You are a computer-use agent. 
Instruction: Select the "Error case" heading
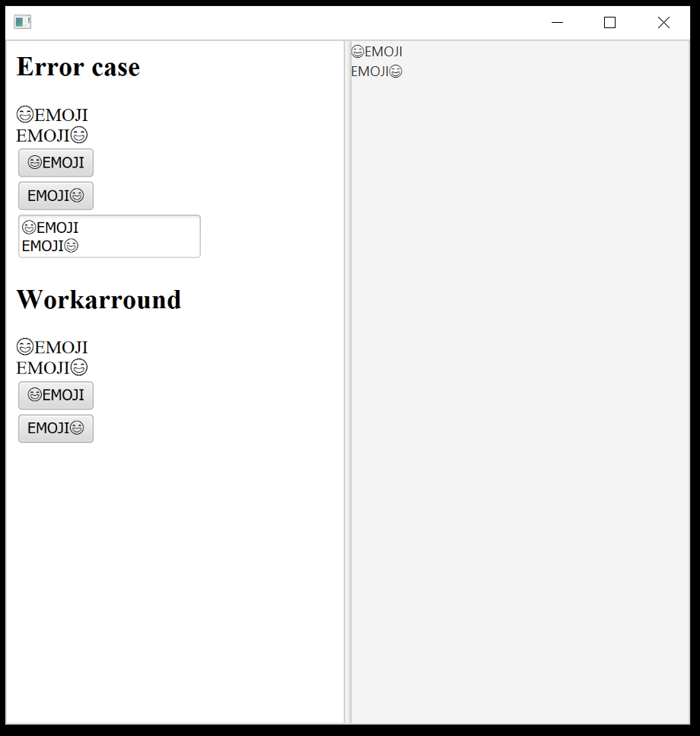(x=78, y=67)
